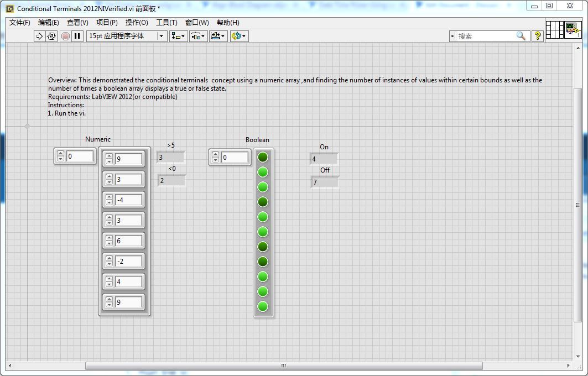Click the vertical scrollbar thumb
588x376 pixels.
click(577, 204)
